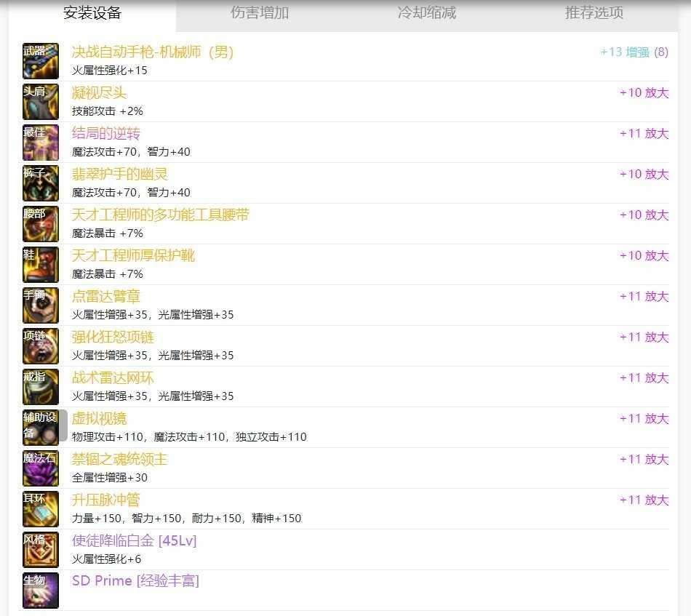
Task: Click the +11 放大 value for 强化狂怒项链
Action: tap(644, 337)
